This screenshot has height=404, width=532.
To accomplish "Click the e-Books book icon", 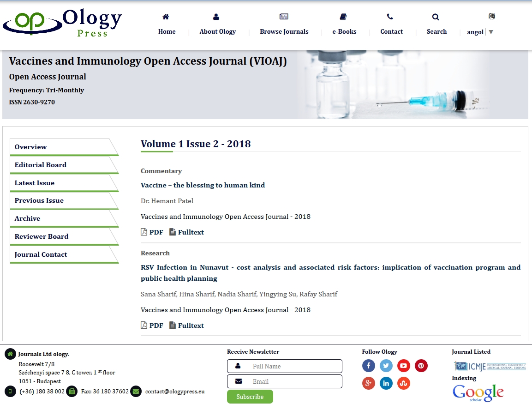I will 343,17.
